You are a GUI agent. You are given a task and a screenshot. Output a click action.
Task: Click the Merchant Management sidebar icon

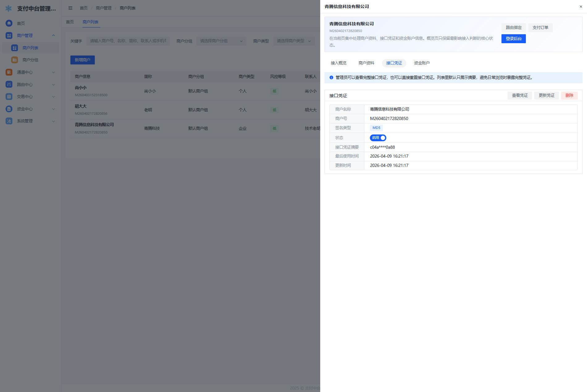point(9,35)
